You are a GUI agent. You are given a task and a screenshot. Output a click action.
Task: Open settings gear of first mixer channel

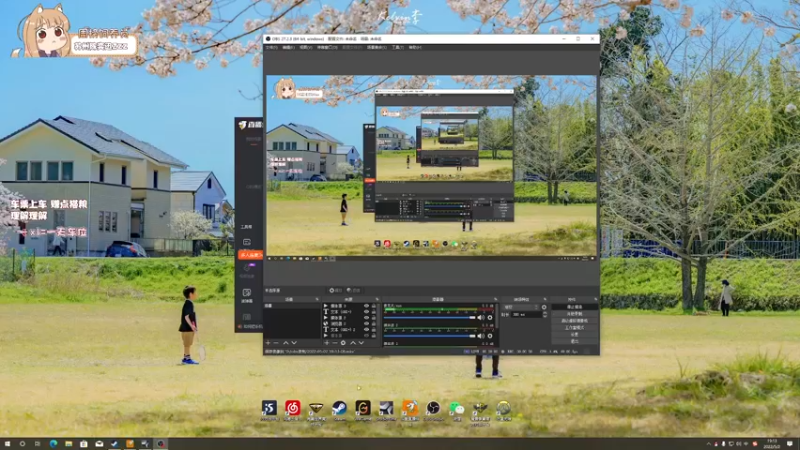pyautogui.click(x=490, y=317)
